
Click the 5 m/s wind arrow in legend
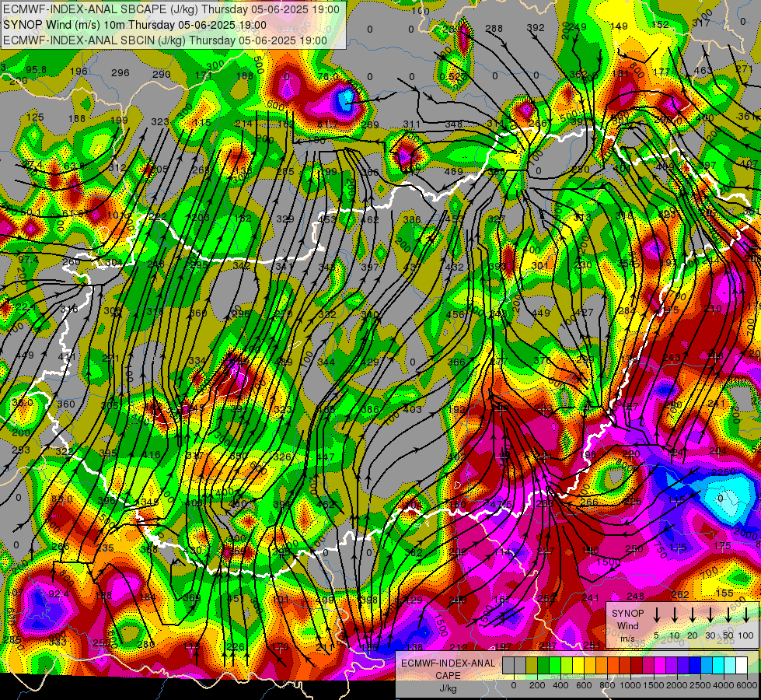click(x=656, y=615)
